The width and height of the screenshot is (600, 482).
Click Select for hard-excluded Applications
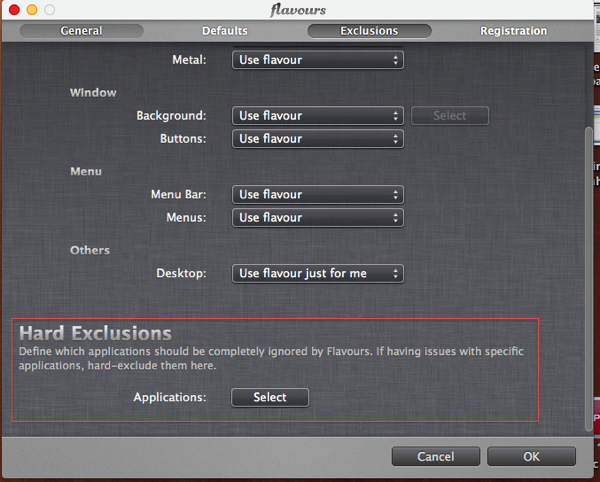(270, 397)
